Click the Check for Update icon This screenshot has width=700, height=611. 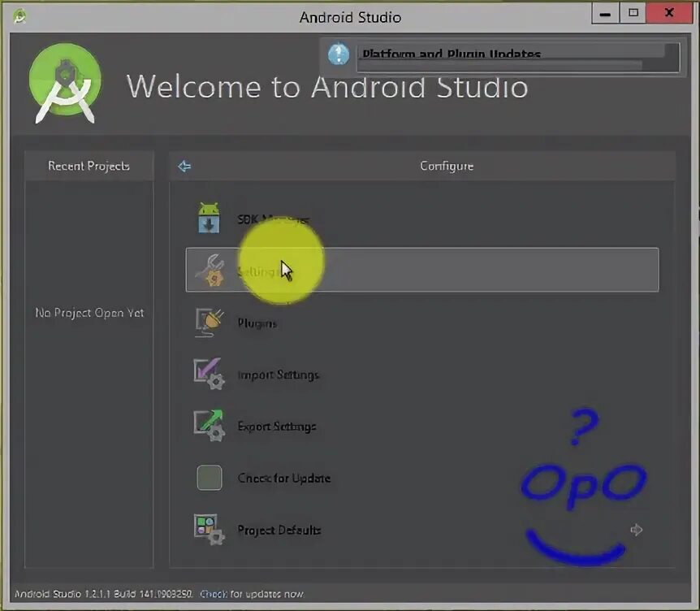pos(209,478)
